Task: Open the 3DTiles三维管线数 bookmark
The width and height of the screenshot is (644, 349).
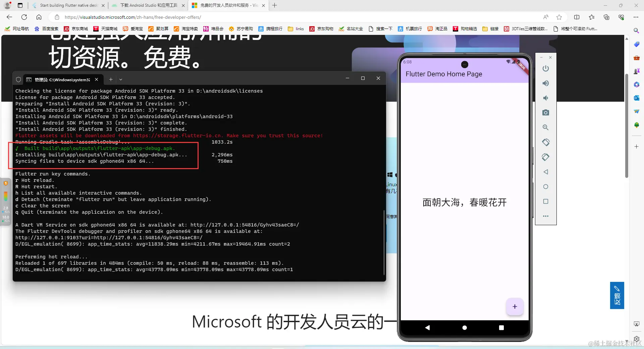Action: tap(526, 29)
